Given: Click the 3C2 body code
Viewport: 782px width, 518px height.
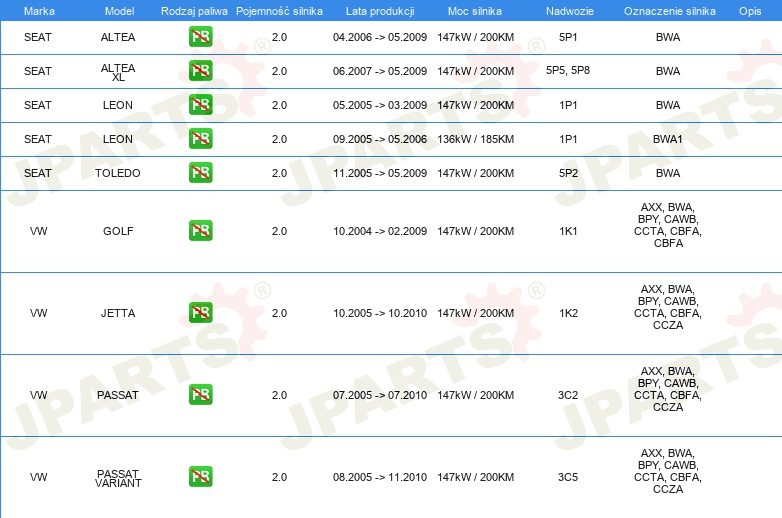Looking at the screenshot, I should (x=568, y=395).
